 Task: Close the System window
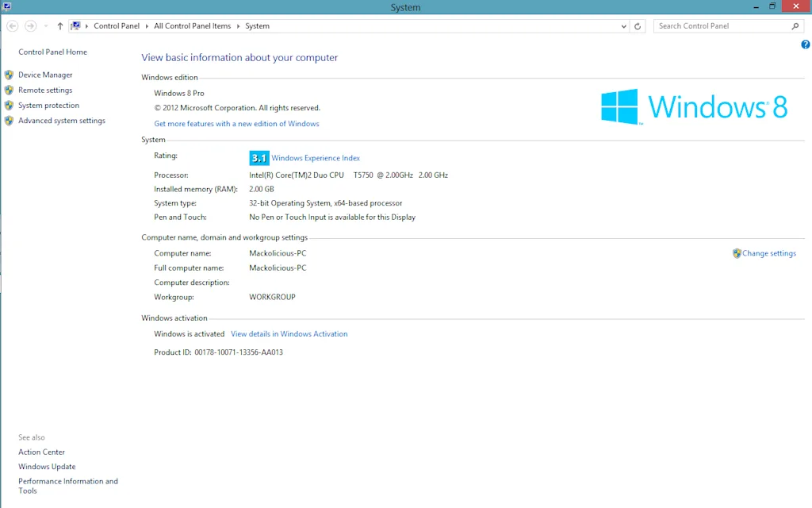pyautogui.click(x=796, y=6)
